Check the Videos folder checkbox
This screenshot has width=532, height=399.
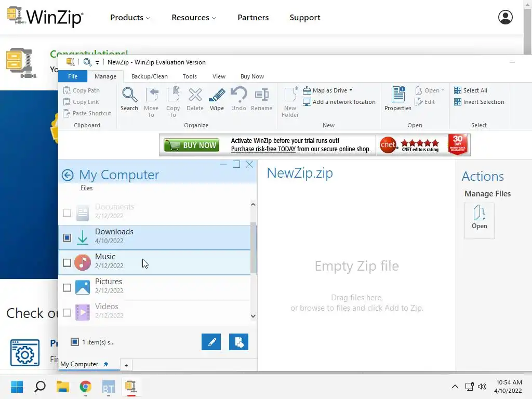(x=67, y=312)
